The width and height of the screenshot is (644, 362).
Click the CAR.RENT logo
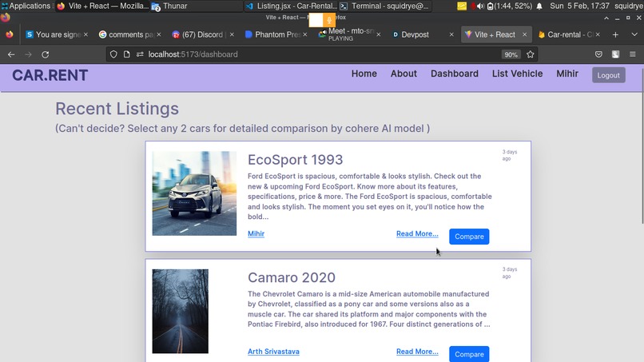(50, 75)
